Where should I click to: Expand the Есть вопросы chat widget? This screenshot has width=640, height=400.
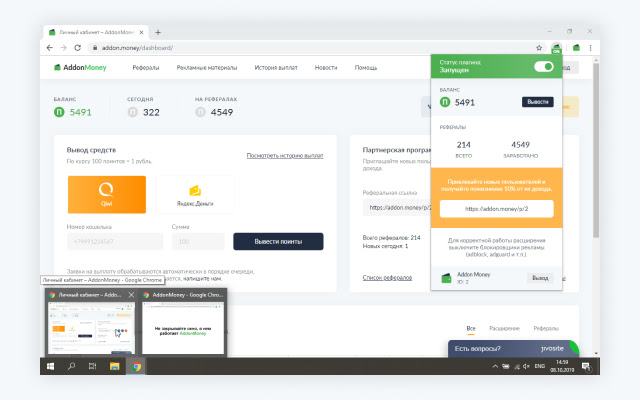tap(512, 348)
